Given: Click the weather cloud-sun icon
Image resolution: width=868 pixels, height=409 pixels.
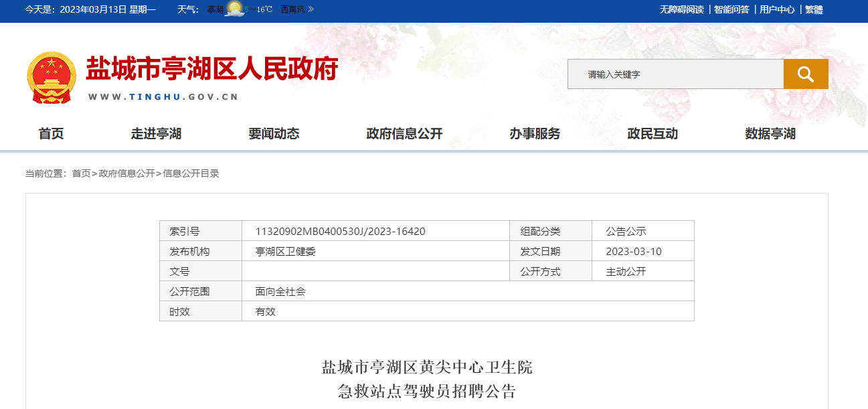Looking at the screenshot, I should click(x=235, y=9).
